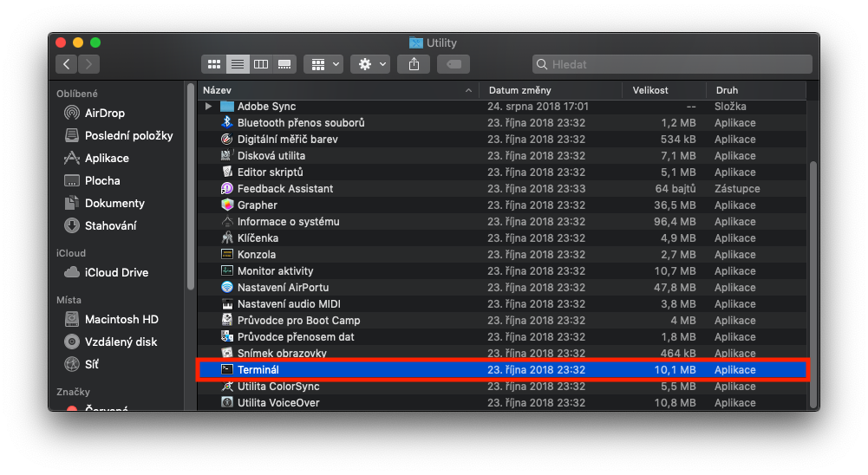The width and height of the screenshot is (868, 475).
Task: Open the group-by arrangement dropdown
Action: [323, 64]
